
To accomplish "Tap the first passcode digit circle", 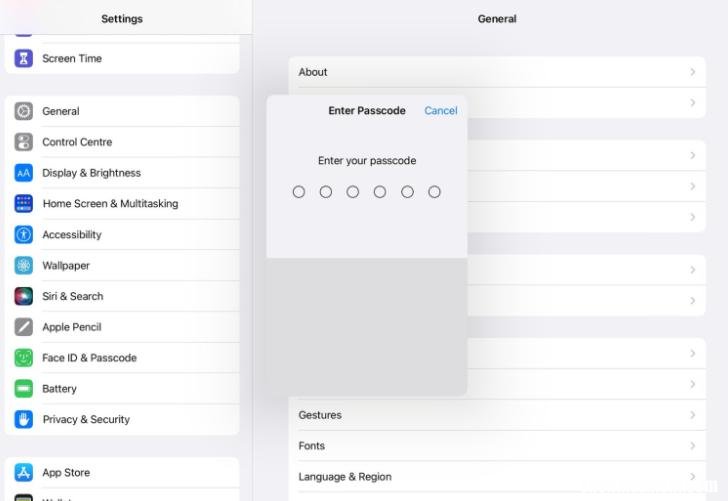I will (x=299, y=192).
